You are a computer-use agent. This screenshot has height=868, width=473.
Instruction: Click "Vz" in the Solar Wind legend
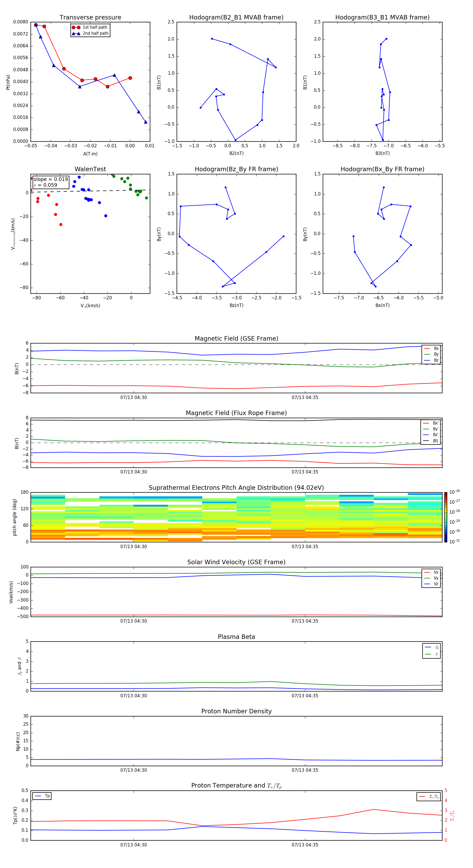436,584
